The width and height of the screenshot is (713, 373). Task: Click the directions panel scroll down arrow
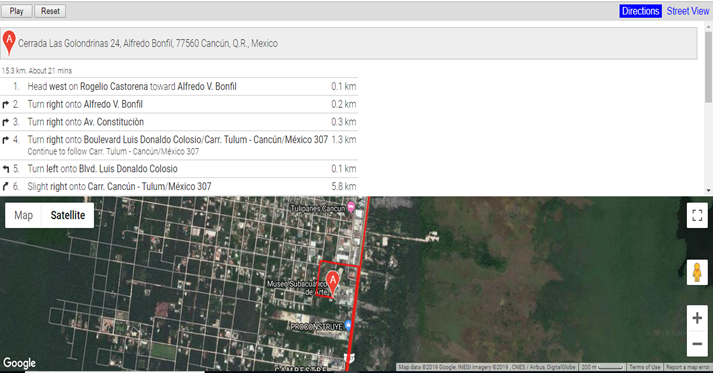pos(708,191)
